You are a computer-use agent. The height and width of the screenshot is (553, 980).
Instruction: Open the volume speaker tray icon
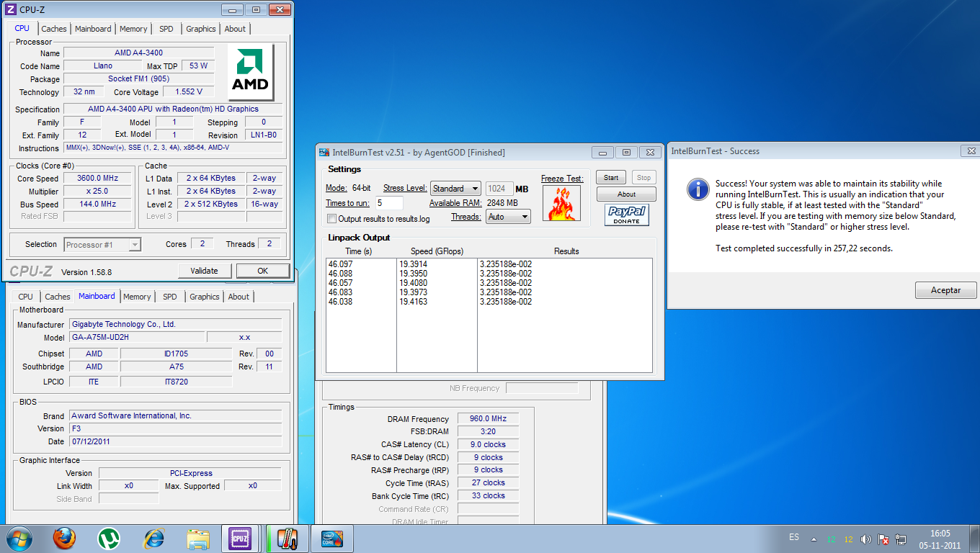click(865, 539)
